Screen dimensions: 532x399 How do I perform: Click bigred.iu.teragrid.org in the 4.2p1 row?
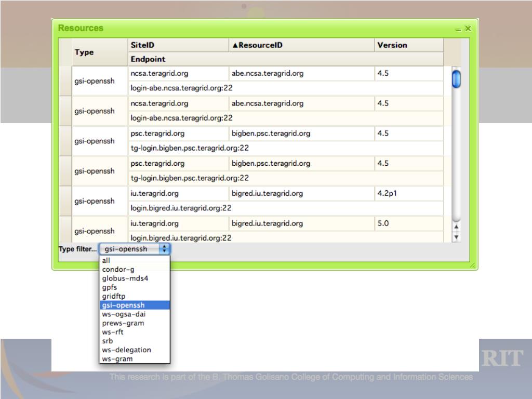pos(302,193)
